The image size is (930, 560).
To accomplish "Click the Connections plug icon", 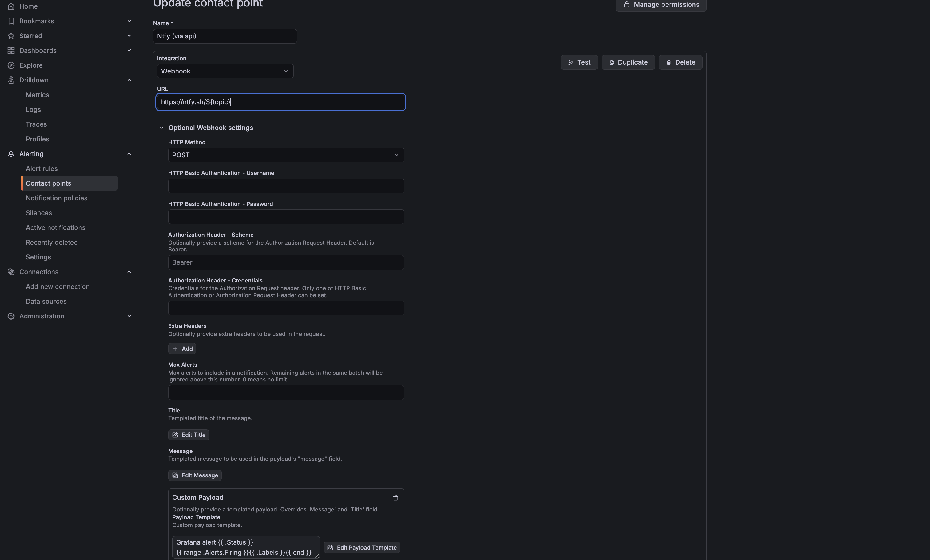I will click(x=11, y=271).
